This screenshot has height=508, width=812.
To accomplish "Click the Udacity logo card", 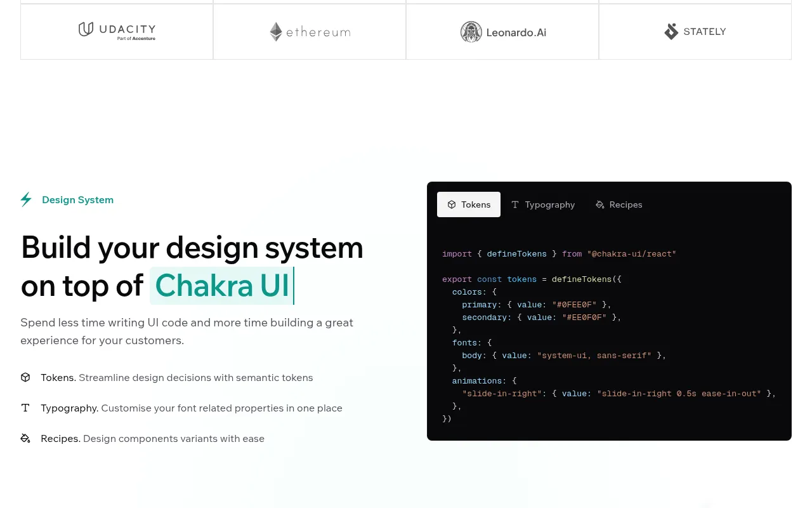I will [x=117, y=32].
